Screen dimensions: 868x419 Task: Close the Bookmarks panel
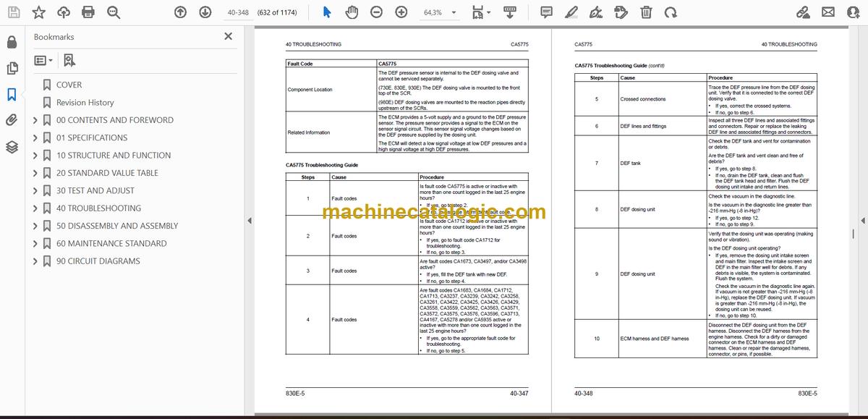pyautogui.click(x=229, y=36)
